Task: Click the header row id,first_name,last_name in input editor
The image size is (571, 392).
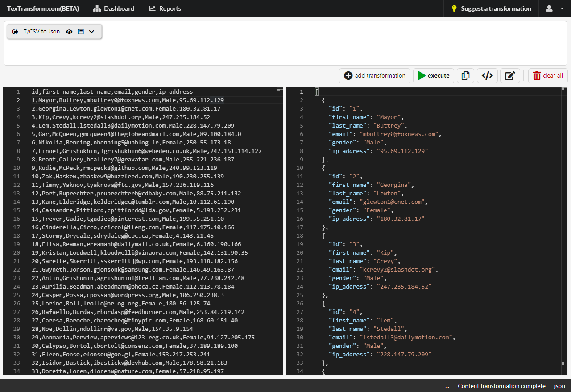Action: (x=112, y=92)
